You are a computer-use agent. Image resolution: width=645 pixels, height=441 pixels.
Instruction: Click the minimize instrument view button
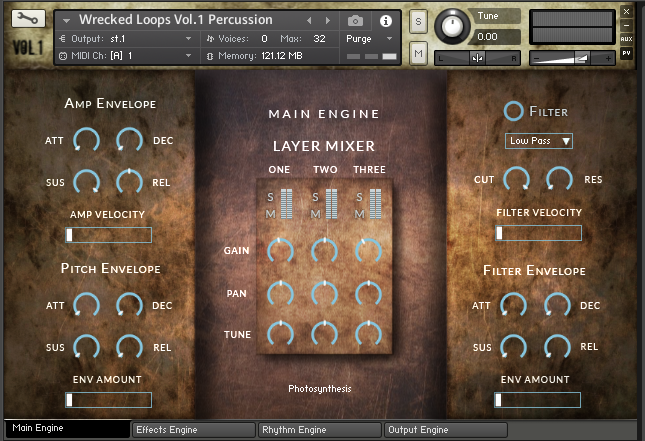[x=626, y=26]
